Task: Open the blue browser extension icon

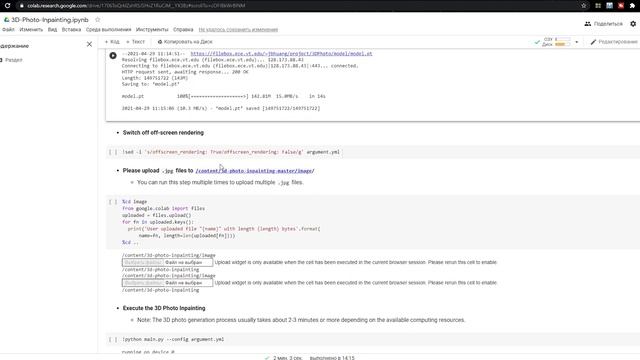Action: coord(609,6)
